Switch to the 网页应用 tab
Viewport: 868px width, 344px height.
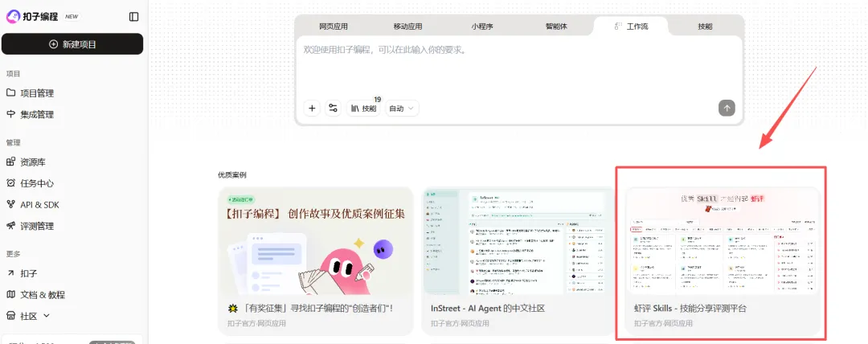(334, 27)
